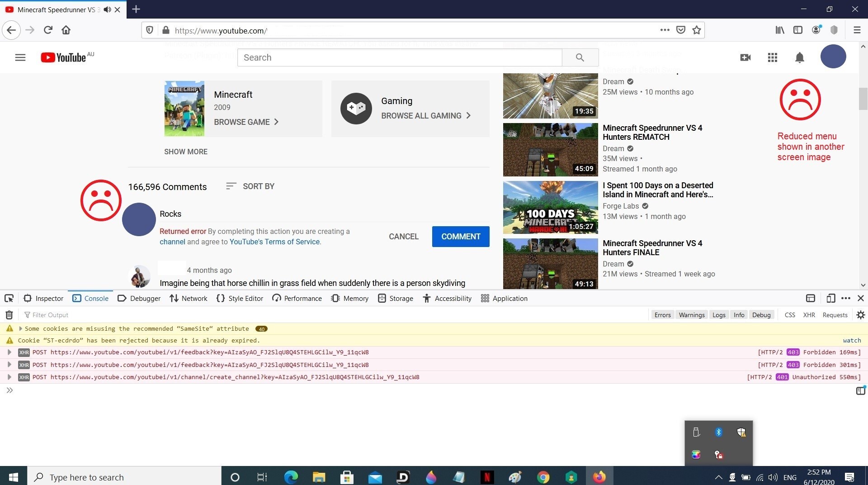Open the console settings gear

tap(860, 315)
